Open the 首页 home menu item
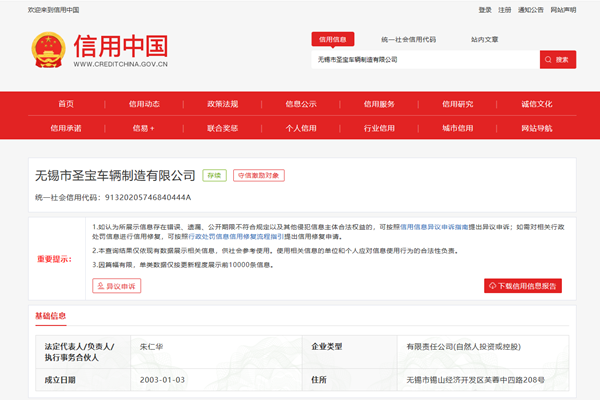Image resolution: width=600 pixels, height=400 pixels. click(x=66, y=104)
